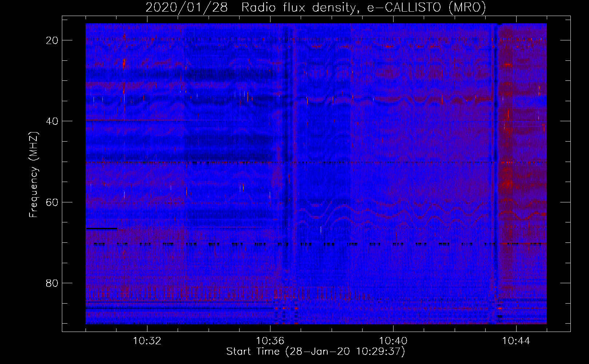The width and height of the screenshot is (589, 364).
Task: Click the '10:36' time tick label
Action: (x=270, y=341)
